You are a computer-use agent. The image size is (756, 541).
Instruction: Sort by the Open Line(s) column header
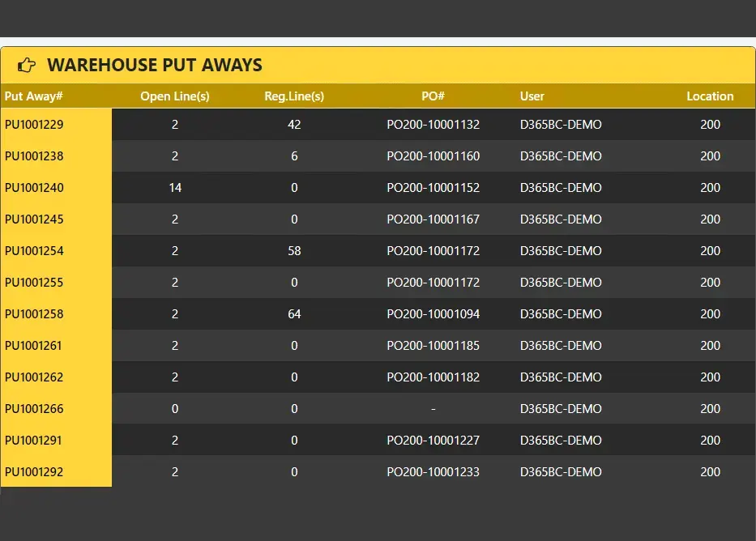pyautogui.click(x=175, y=96)
